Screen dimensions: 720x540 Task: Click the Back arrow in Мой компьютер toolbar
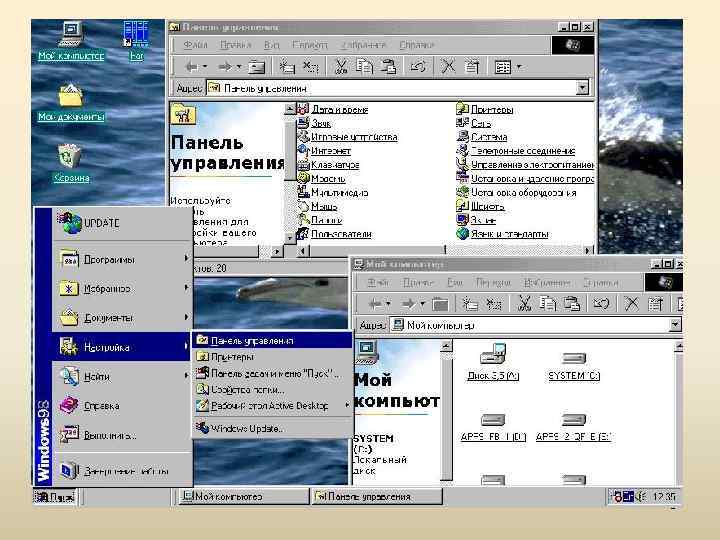tap(375, 304)
